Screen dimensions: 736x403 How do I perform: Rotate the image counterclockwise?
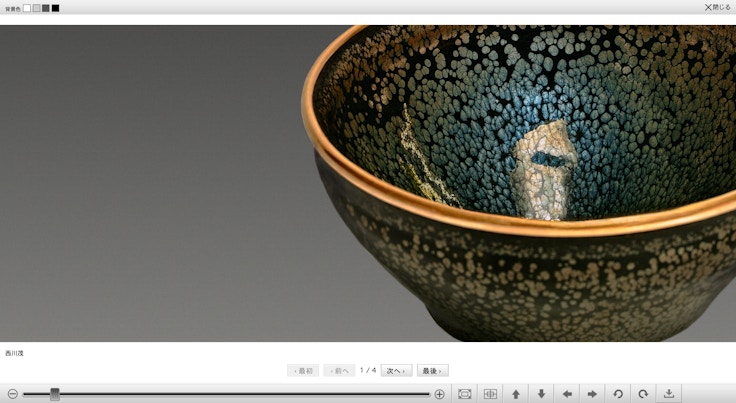point(618,394)
